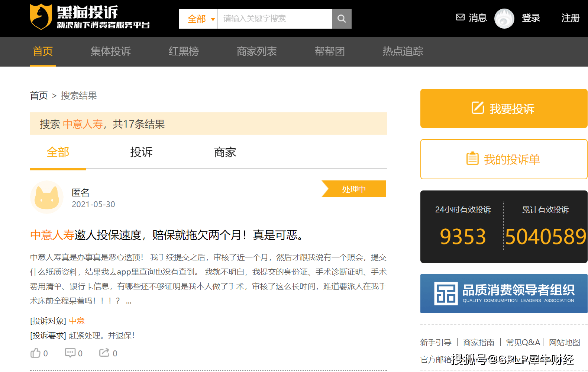This screenshot has height=372, width=588.
Task: Click the 9353 24-hour complaints count
Action: click(463, 237)
